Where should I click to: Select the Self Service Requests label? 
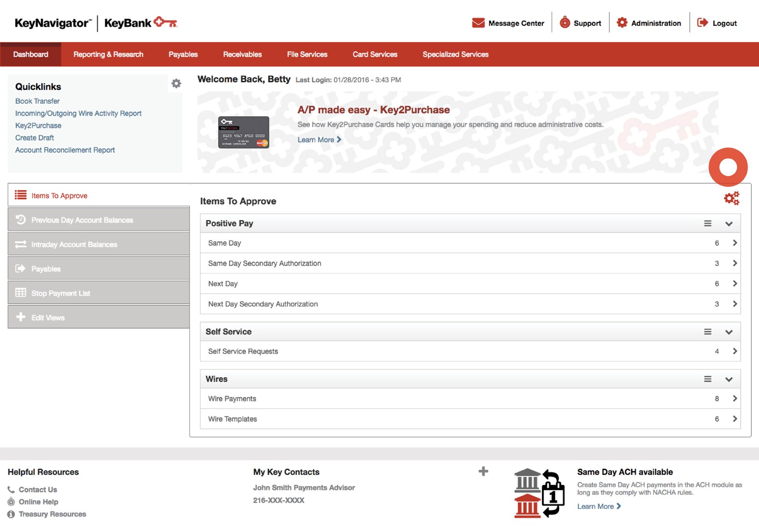[243, 351]
